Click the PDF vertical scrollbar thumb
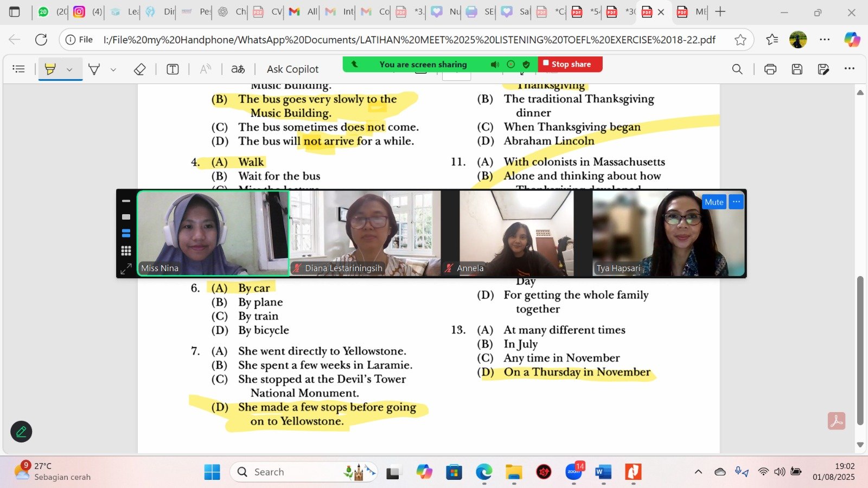The width and height of the screenshot is (868, 488). point(860,350)
